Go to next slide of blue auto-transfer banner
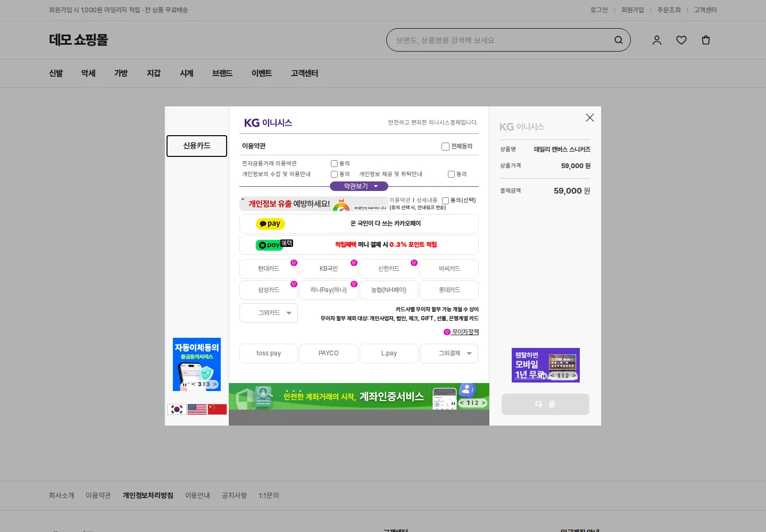Screen dimensions: 766x532 point(215,384)
